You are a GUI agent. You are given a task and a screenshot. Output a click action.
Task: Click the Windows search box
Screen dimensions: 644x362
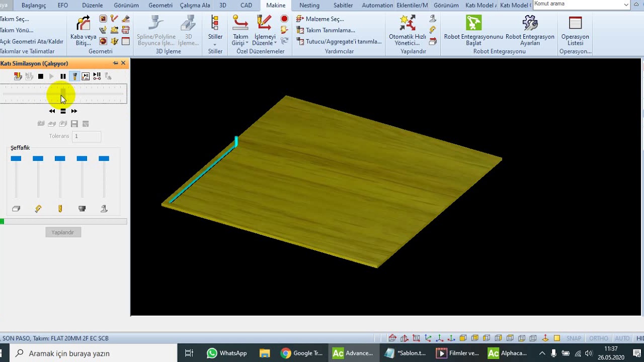[94, 353]
